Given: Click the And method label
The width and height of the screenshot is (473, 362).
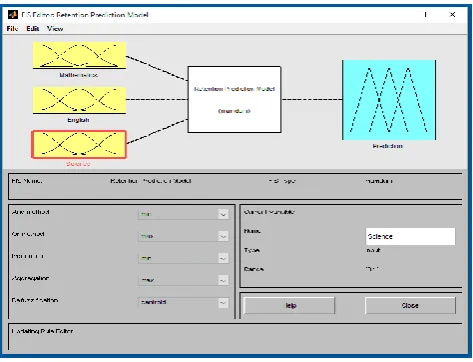Looking at the screenshot, I should tap(31, 212).
